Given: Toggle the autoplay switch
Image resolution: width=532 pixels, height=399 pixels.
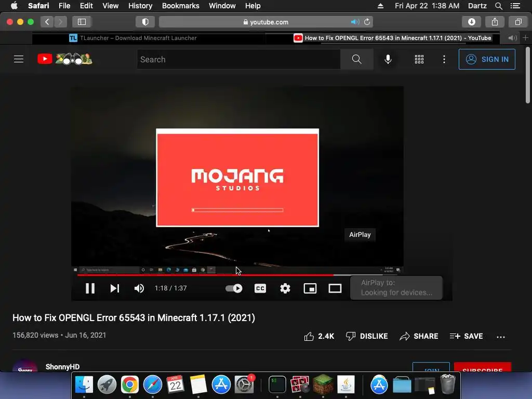Looking at the screenshot, I should pos(234,288).
